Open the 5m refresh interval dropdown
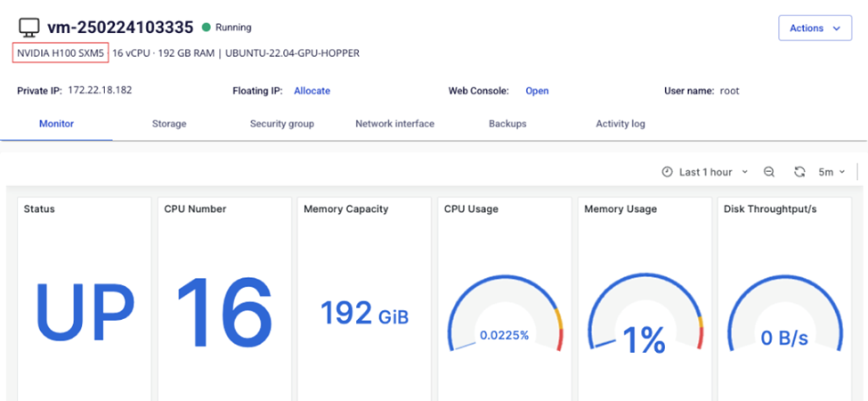868x401 pixels. click(831, 172)
